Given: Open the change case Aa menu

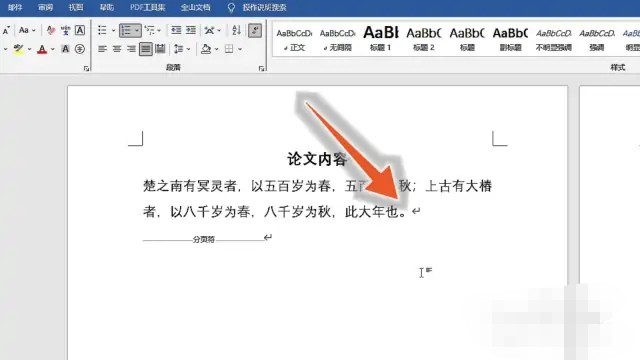Looking at the screenshot, I should click(x=27, y=31).
